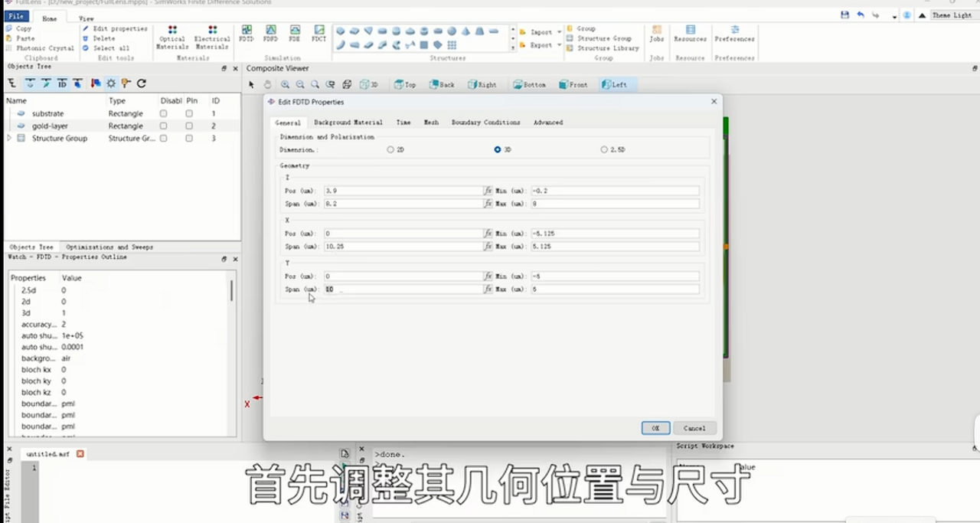Switch viewer to 3D view
The width and height of the screenshot is (980, 523).
(x=369, y=84)
